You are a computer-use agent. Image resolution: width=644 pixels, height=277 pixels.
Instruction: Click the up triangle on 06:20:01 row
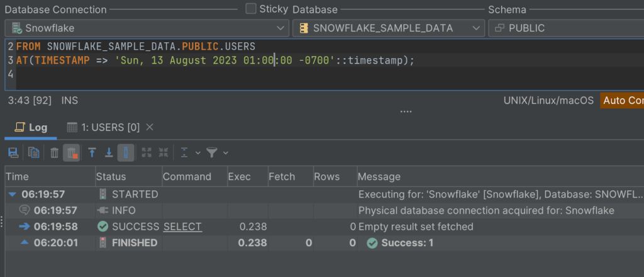click(25, 243)
